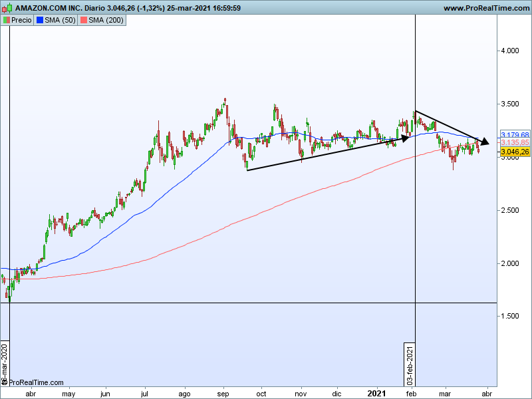Image resolution: width=532 pixels, height=399 pixels.
Task: Click the 2.000 price axis label
Action: click(510, 263)
